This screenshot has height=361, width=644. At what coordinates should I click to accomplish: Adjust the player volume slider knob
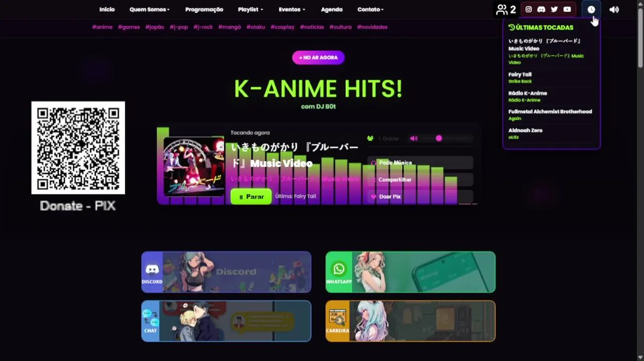[439, 138]
